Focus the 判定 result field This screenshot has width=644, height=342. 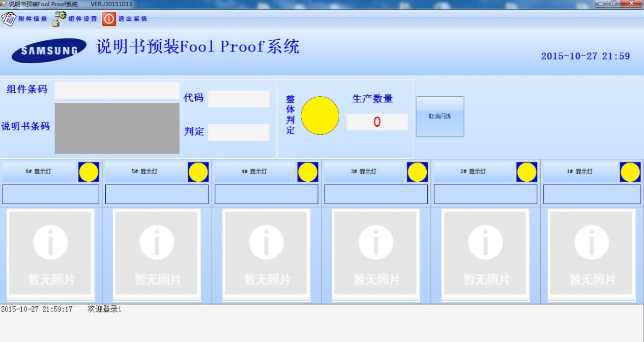click(239, 132)
